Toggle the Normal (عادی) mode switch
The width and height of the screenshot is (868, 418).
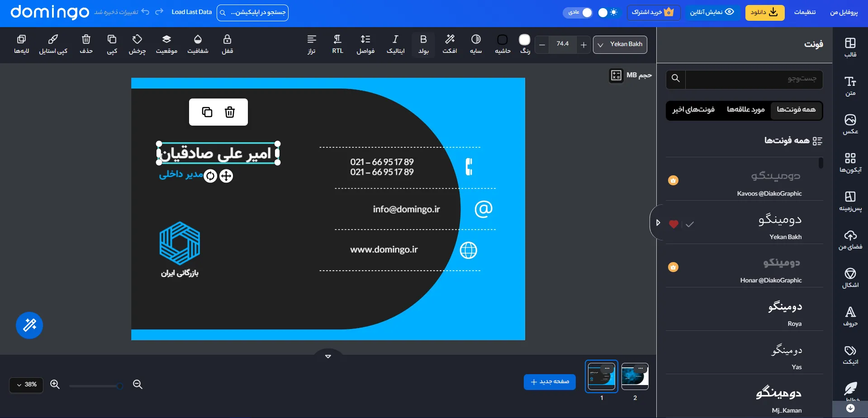(578, 13)
